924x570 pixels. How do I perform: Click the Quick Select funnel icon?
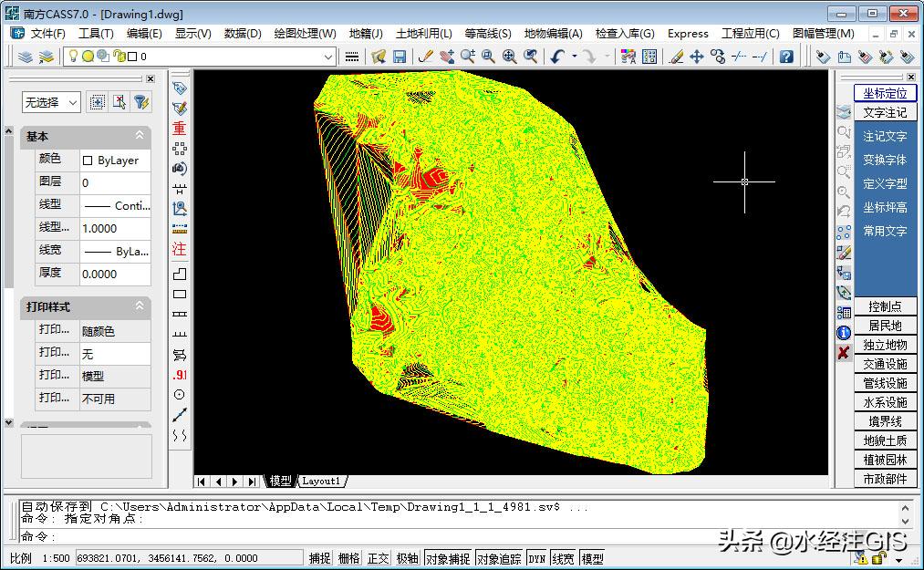(x=141, y=102)
